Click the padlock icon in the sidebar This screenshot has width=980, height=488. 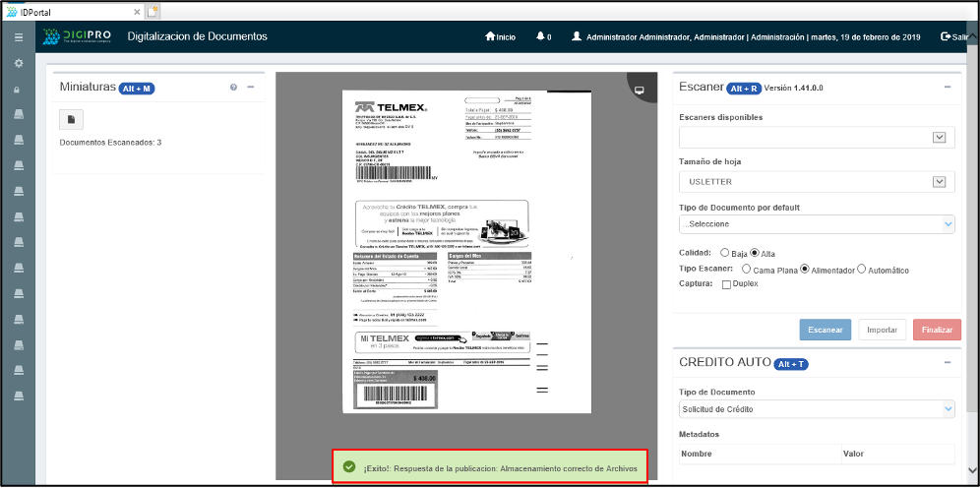click(18, 89)
